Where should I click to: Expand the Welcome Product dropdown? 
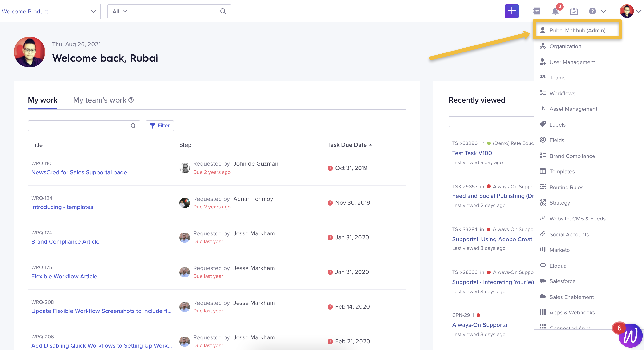click(93, 11)
